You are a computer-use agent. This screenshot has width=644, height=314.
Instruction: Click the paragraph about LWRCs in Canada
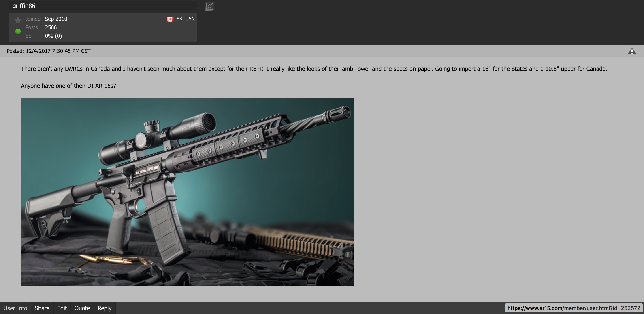point(314,69)
